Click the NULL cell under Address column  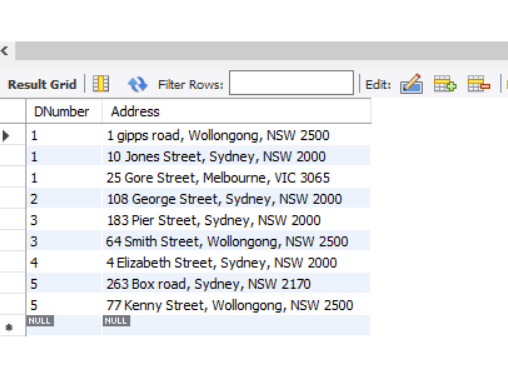click(x=236, y=325)
